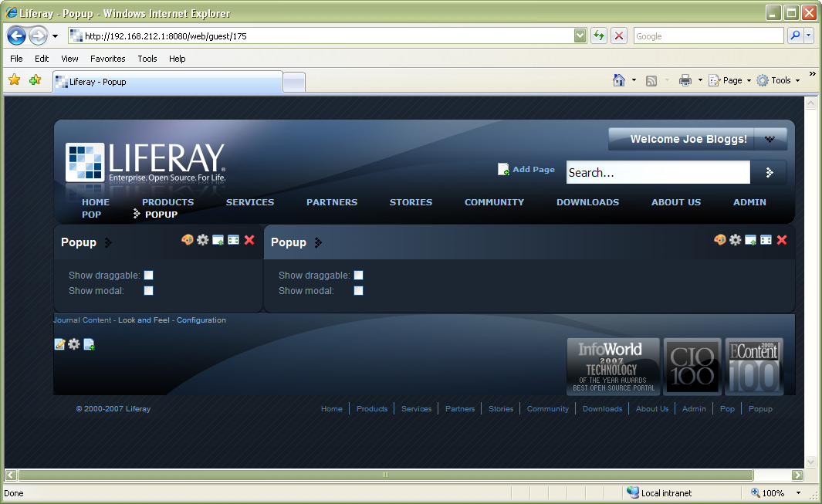Toggle Show modal in left Popup portlet
The height and width of the screenshot is (504, 822).
149,290
